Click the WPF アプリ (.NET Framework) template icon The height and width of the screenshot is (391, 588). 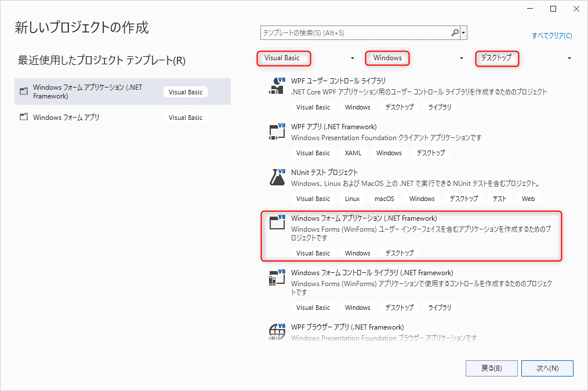pyautogui.click(x=277, y=132)
